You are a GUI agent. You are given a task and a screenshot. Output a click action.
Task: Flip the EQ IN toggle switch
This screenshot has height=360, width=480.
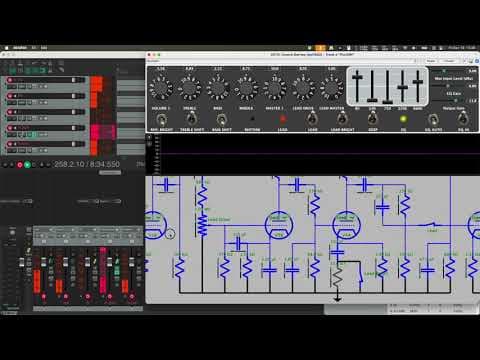point(463,118)
